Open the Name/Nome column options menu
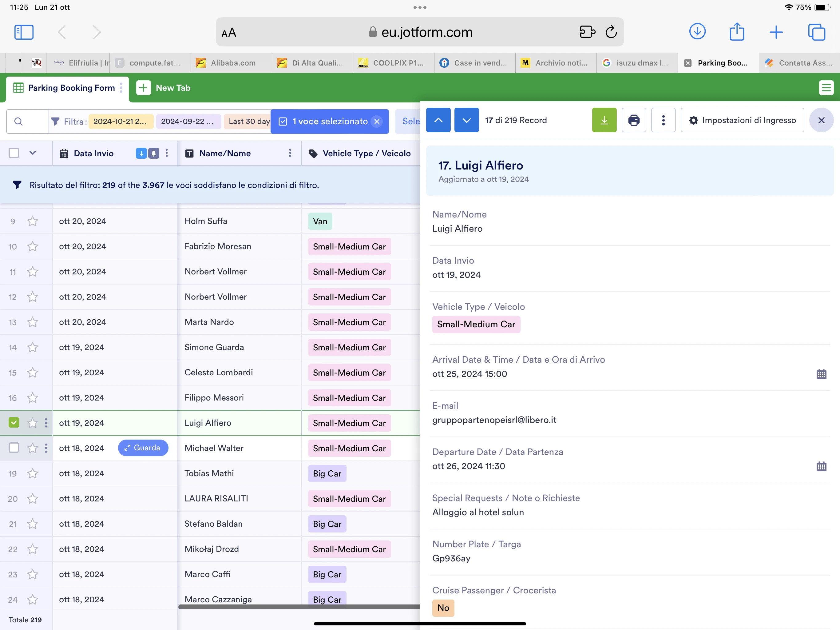This screenshot has width=840, height=630. coord(290,153)
